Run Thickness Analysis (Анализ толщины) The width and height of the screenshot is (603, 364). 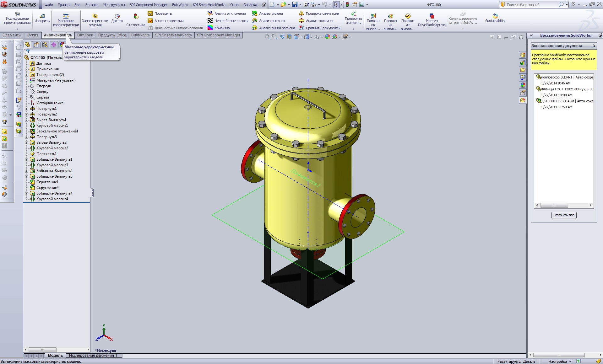[x=316, y=21]
